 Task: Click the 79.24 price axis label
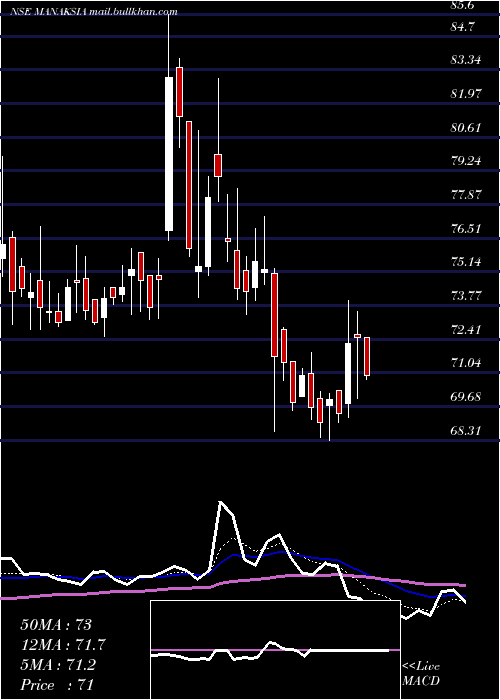tap(466, 160)
